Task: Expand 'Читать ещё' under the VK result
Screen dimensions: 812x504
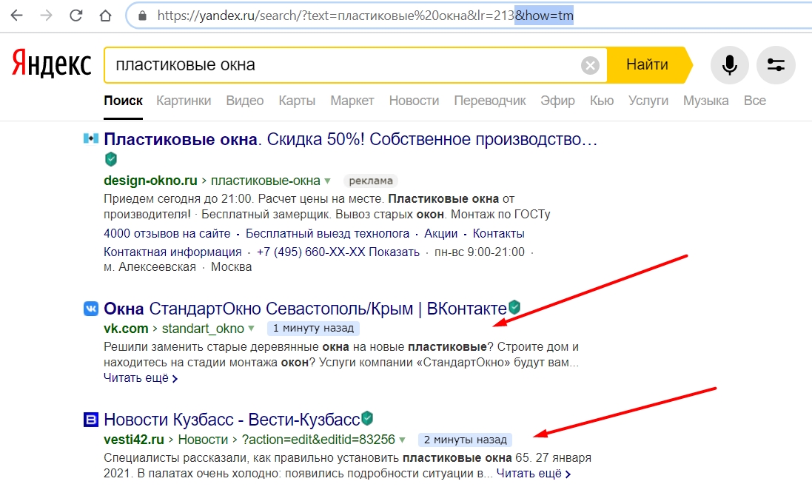Action: 141,378
